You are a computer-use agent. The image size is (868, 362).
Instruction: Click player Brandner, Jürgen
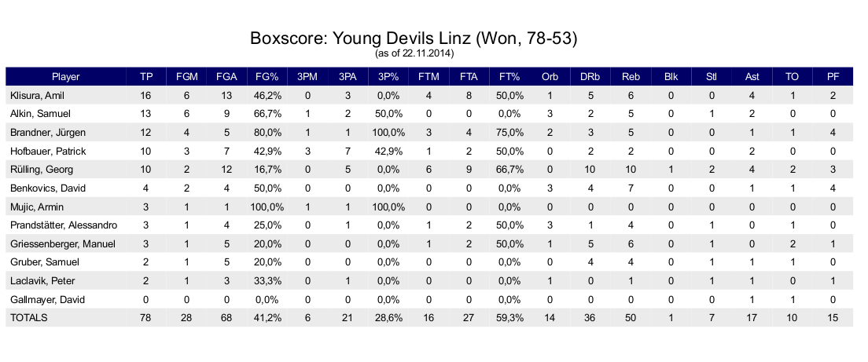click(x=48, y=133)
